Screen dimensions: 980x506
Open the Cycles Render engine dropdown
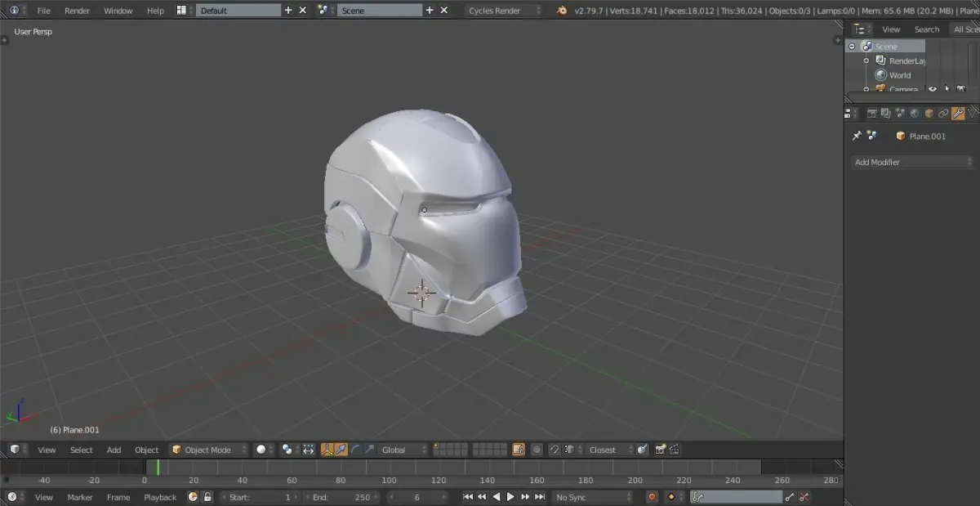(x=504, y=11)
